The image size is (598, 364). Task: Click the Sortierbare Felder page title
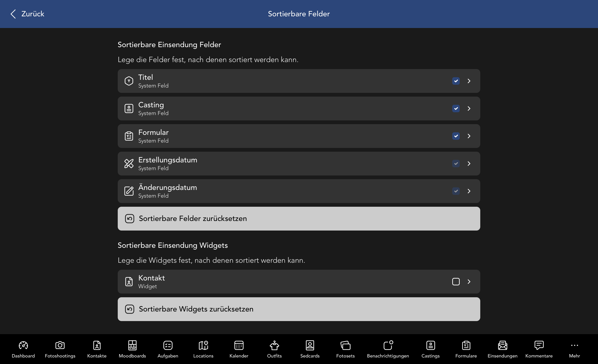[299, 14]
